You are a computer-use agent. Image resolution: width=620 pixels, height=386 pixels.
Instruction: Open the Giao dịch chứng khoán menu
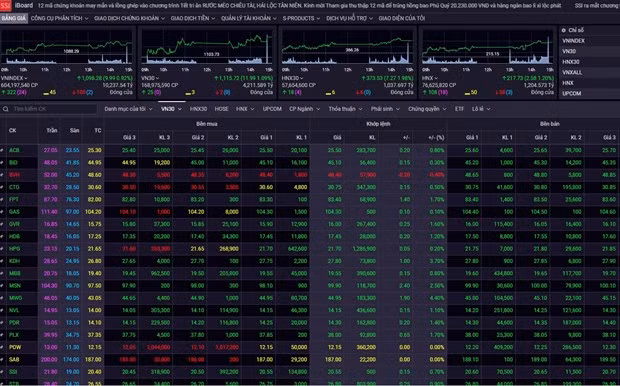coord(129,18)
